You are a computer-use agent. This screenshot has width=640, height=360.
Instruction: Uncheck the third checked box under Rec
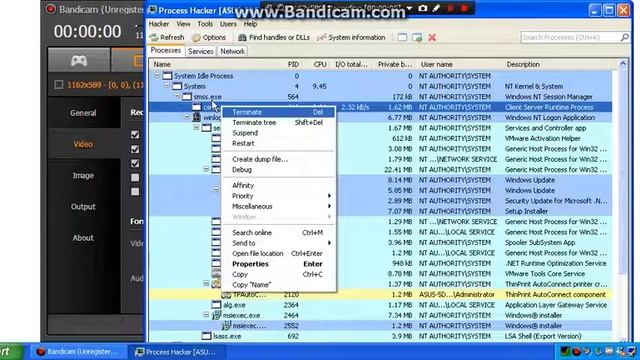pyautogui.click(x=135, y=163)
